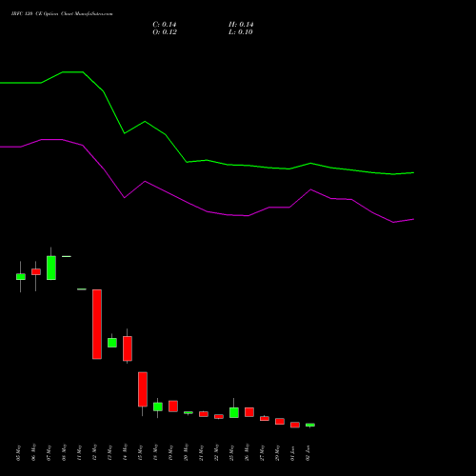Click the green candle for 05 May
476x476 pixels.
[21, 277]
